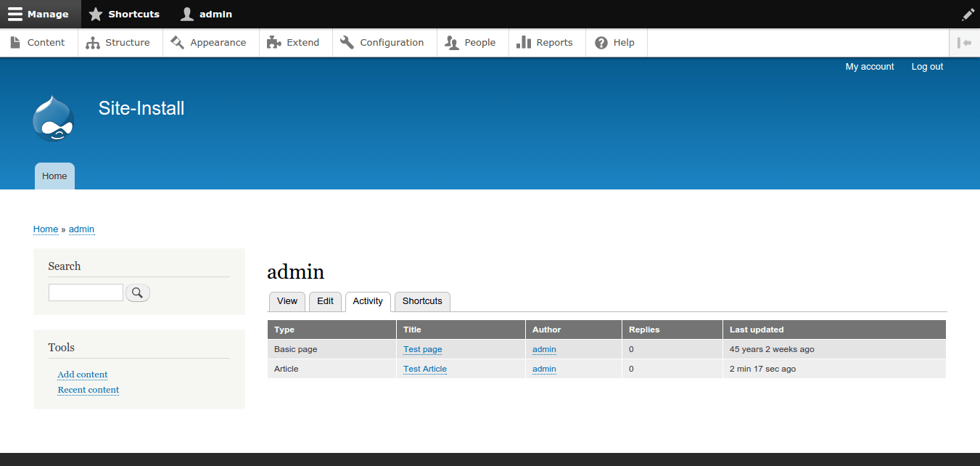Click admin author link in Article row

point(544,369)
